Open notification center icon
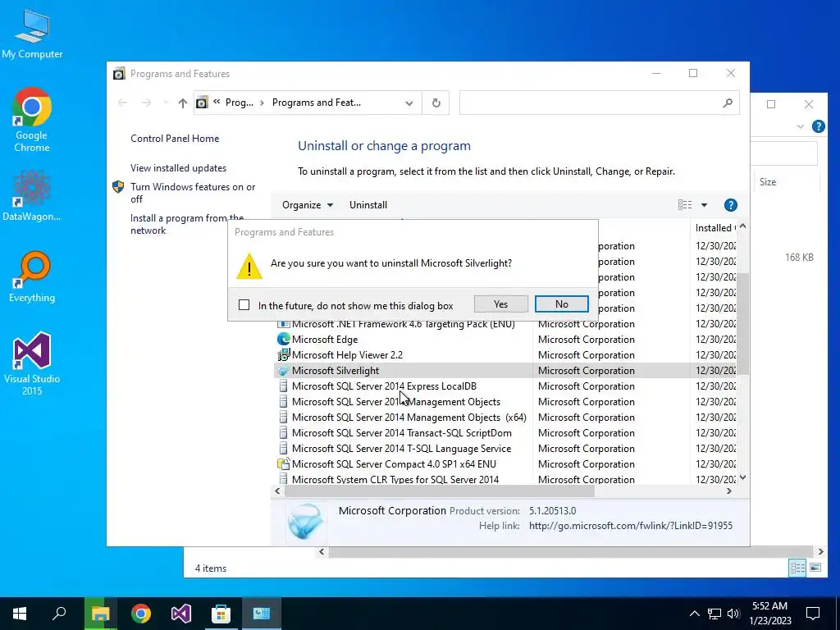Viewport: 840px width, 630px height. point(813,614)
